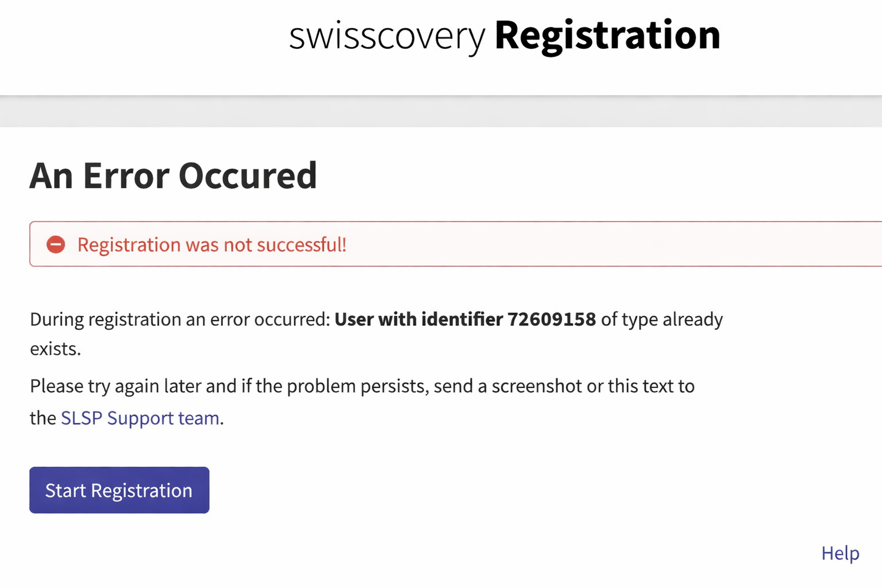This screenshot has width=882, height=588.
Task: Click empty area of red alert box
Action: coord(588,245)
